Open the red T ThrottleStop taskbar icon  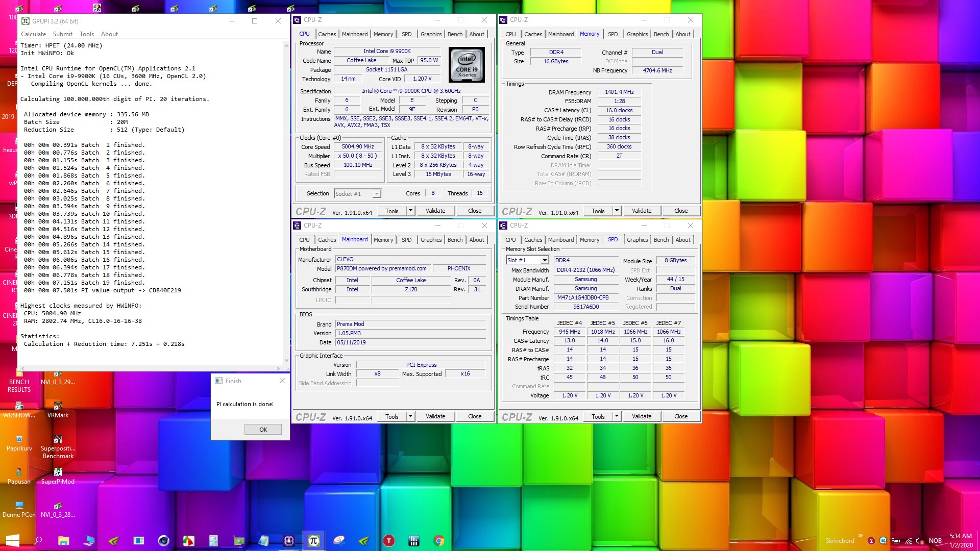389,541
